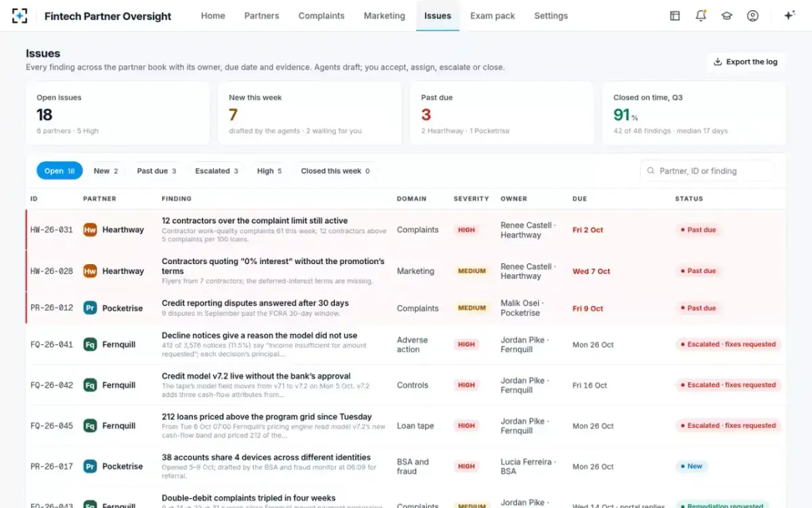This screenshot has height=508, width=812.
Task: Open '212 loans priced above the program grid'
Action: pyautogui.click(x=267, y=417)
